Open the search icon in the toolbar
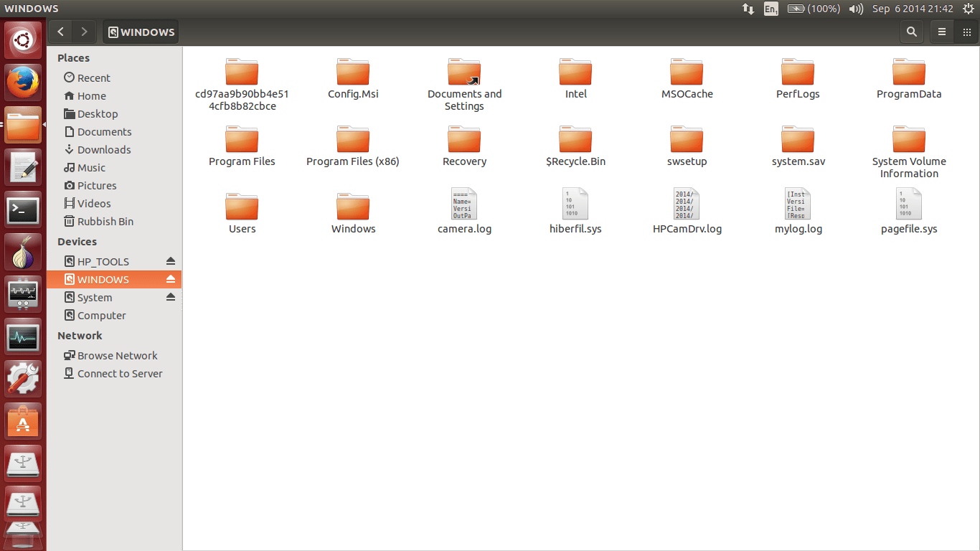 coord(911,32)
